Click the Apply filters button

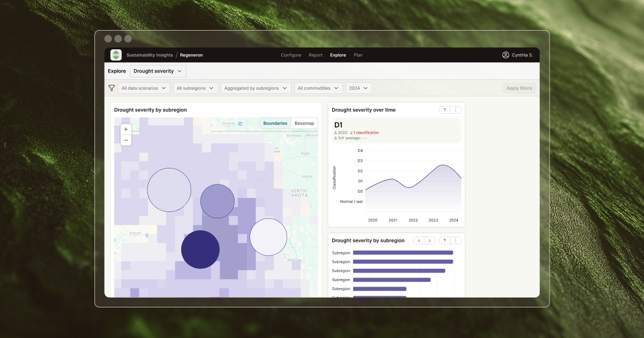pyautogui.click(x=518, y=87)
